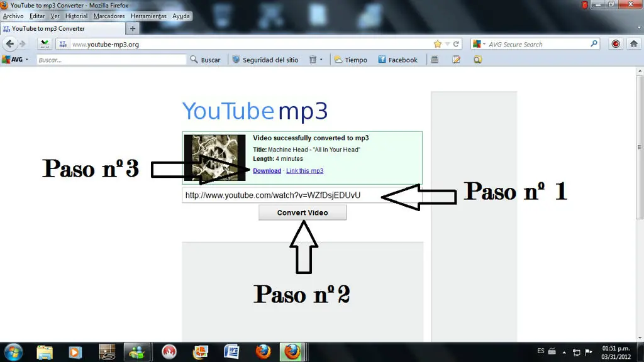Click scrollbar down arrow at the bottom
The height and width of the screenshot is (362, 644).
click(640, 337)
